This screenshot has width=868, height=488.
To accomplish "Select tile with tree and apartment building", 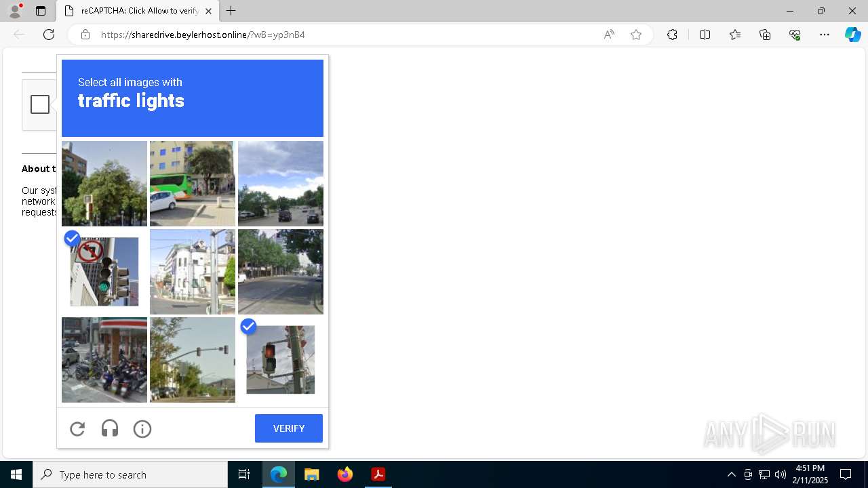I will click(x=104, y=184).
